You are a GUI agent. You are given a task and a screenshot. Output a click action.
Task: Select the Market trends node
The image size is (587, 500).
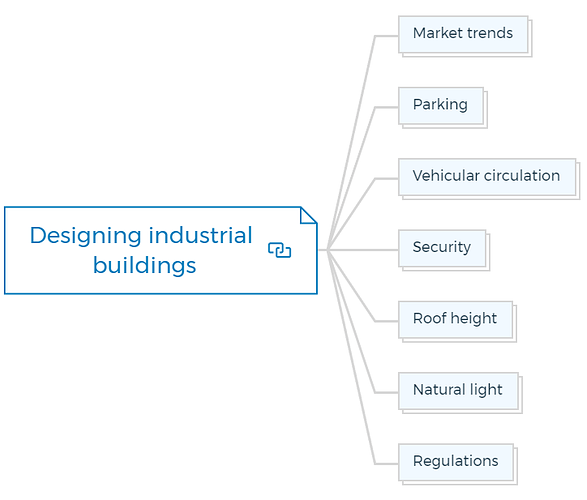point(463,34)
